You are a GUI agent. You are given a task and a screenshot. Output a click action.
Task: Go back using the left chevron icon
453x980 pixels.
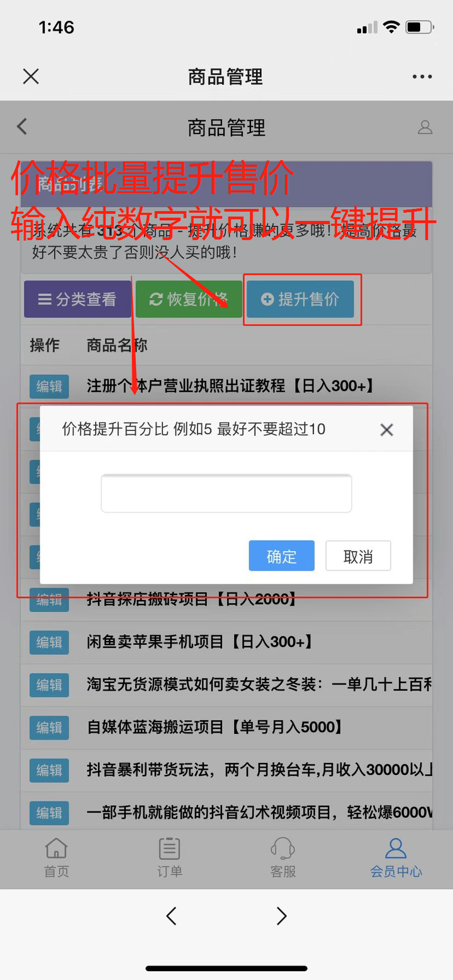click(22, 126)
